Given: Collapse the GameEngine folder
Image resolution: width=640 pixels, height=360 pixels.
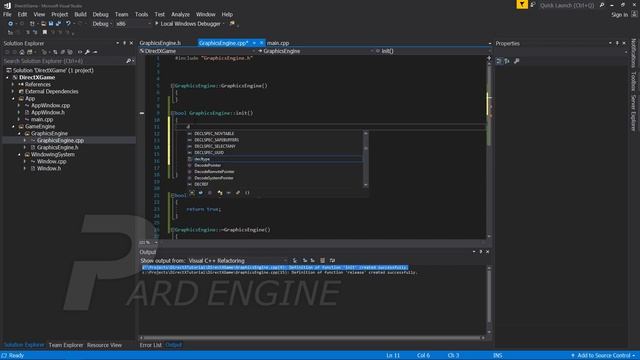Looking at the screenshot, I should point(13,127).
